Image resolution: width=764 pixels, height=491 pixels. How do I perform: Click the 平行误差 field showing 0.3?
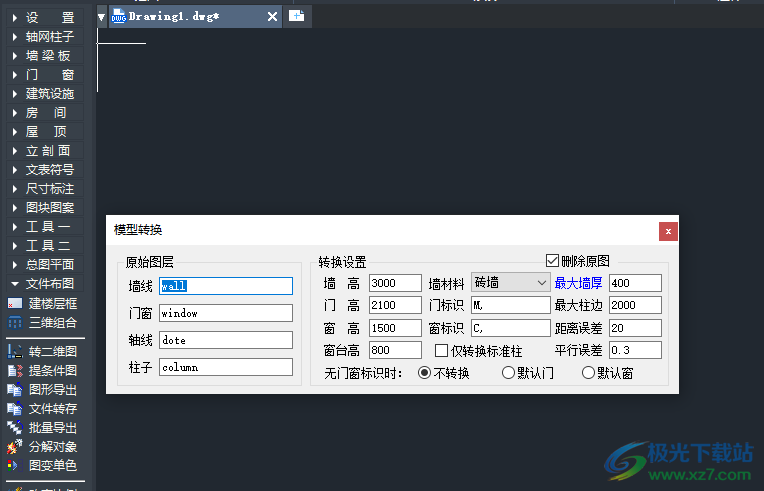click(635, 350)
